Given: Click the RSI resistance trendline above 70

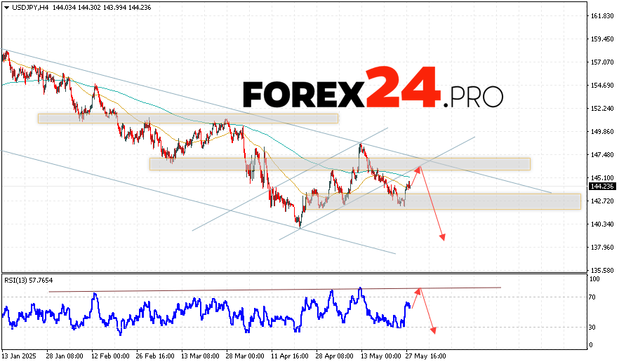Looking at the screenshot, I should coord(274,289).
